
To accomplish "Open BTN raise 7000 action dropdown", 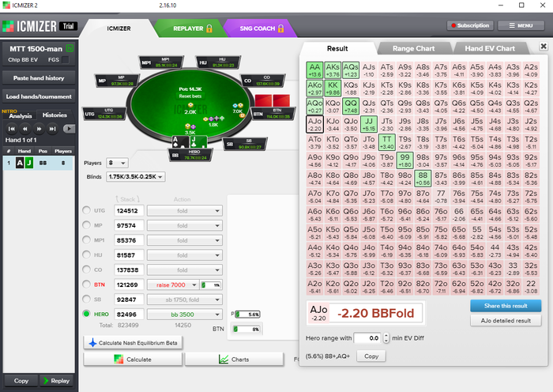I will (173, 285).
